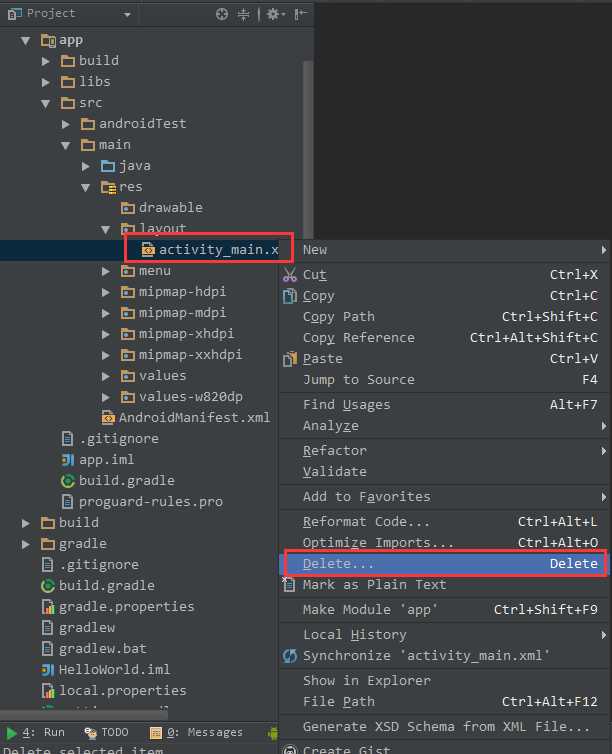612x754 pixels.
Task: Click the Synchronize refresh icon
Action: click(x=289, y=656)
